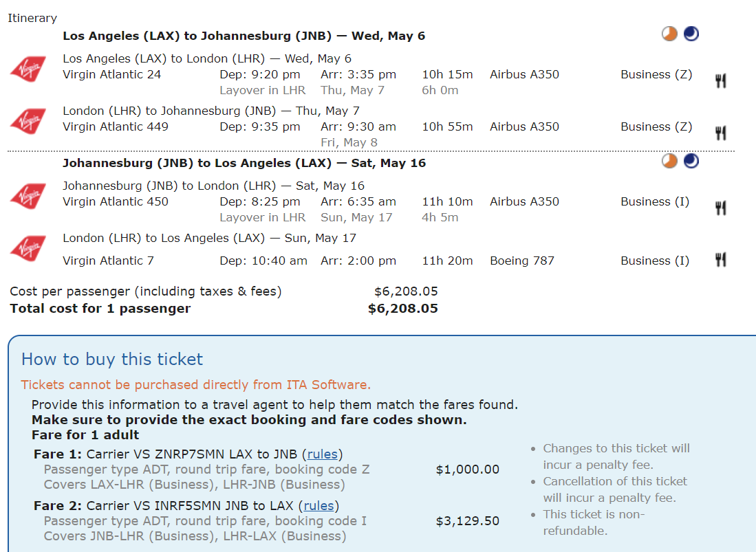The image size is (756, 552).
Task: Click meal icon for Virgin Atlantic 450
Action: [x=720, y=208]
